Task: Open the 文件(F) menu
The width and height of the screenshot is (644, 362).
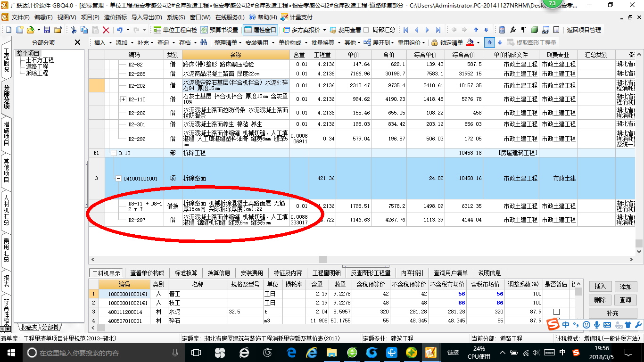Action: [20, 17]
